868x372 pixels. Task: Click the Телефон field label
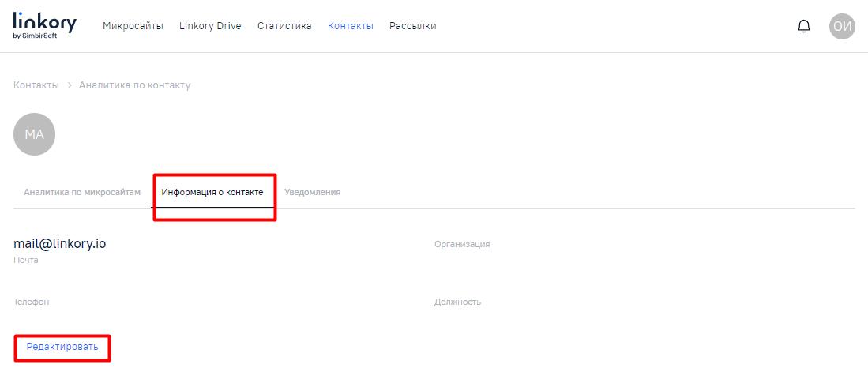coord(31,302)
